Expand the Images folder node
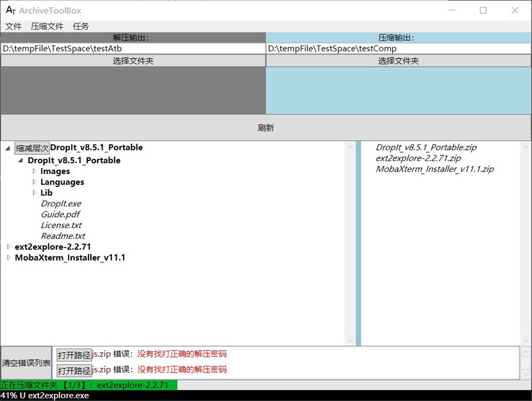Viewport: 532px width, 401px height. point(34,171)
